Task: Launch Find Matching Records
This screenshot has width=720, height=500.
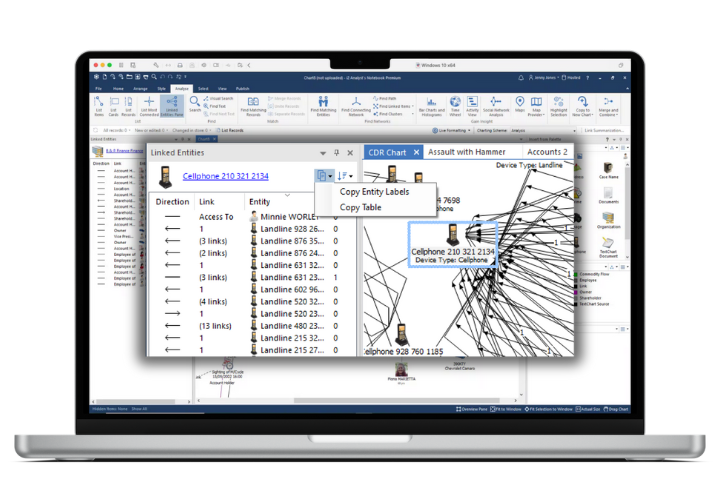Action: pos(253,106)
